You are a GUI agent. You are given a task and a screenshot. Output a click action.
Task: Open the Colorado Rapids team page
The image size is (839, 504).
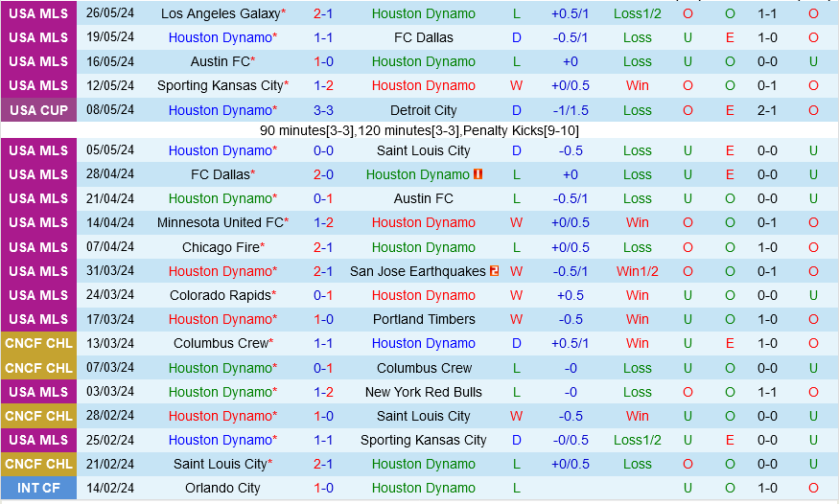[220, 295]
